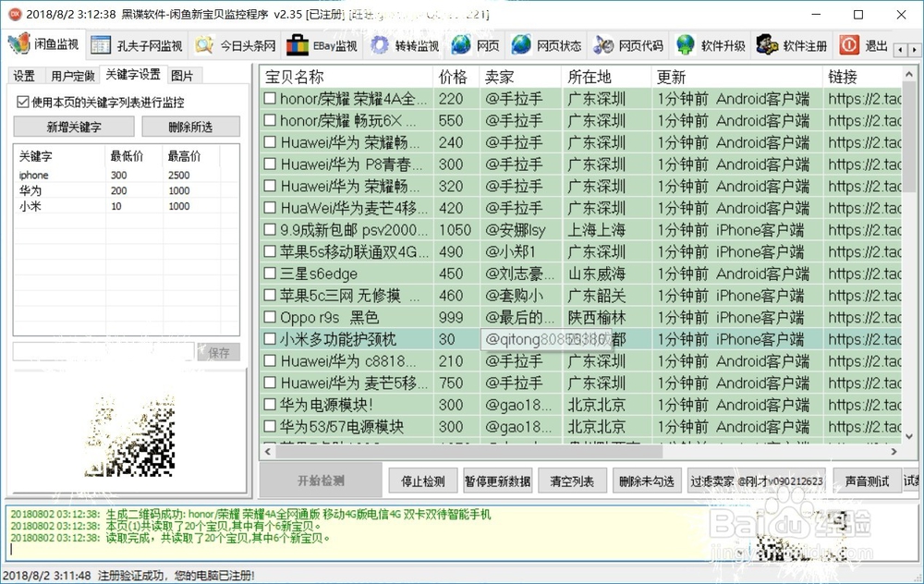
Task: Click the 保存 button
Action: [219, 352]
